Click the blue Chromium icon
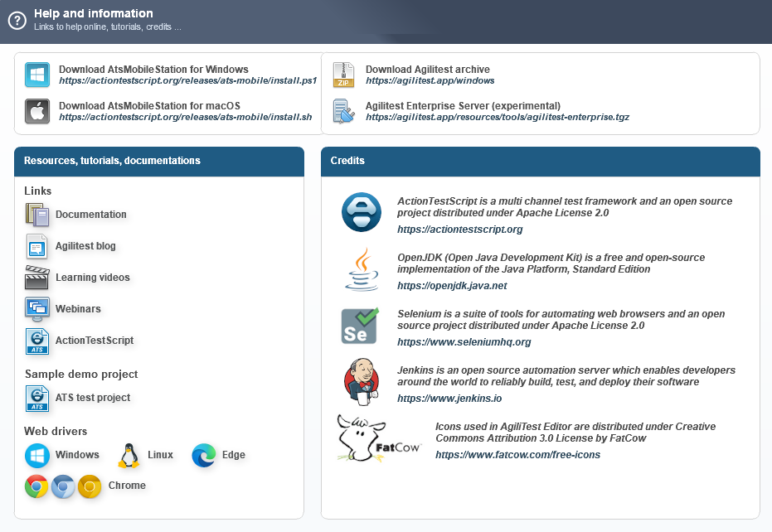This screenshot has width=772, height=532. [x=63, y=486]
